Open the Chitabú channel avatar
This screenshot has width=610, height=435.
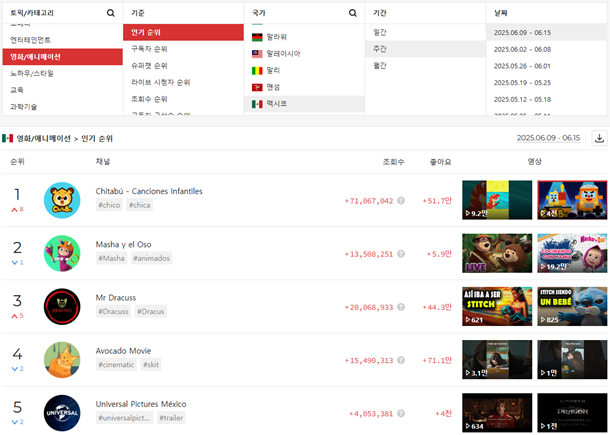tap(62, 199)
